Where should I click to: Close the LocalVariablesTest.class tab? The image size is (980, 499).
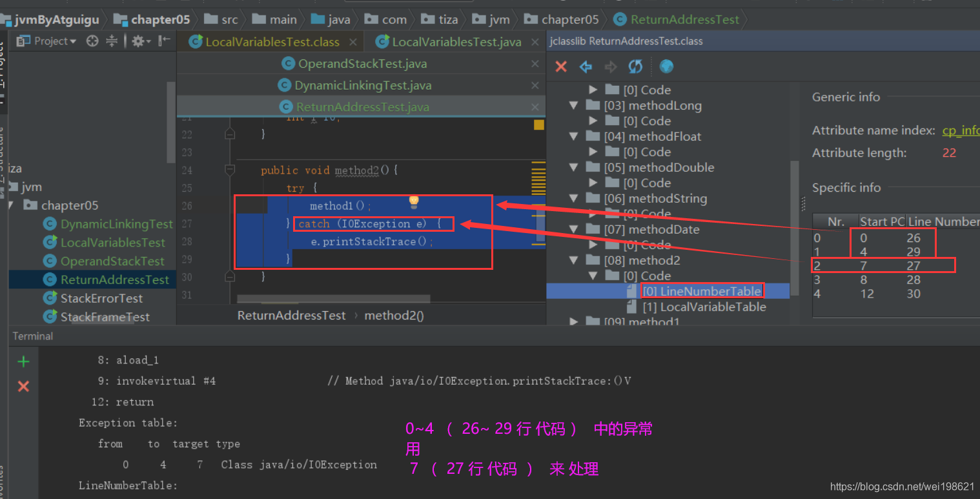(352, 42)
